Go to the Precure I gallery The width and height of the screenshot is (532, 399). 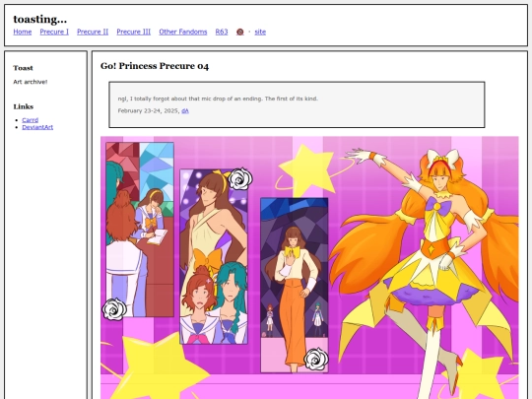tap(54, 32)
